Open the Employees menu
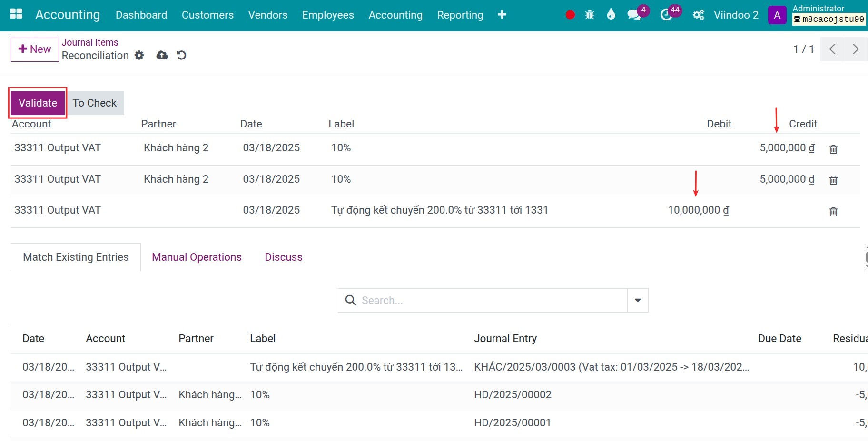868x441 pixels. click(x=328, y=15)
